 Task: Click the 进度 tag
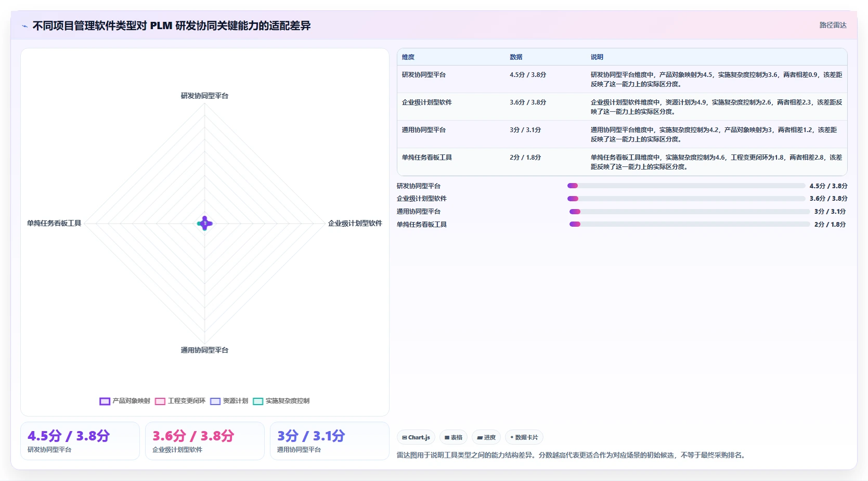coord(486,437)
